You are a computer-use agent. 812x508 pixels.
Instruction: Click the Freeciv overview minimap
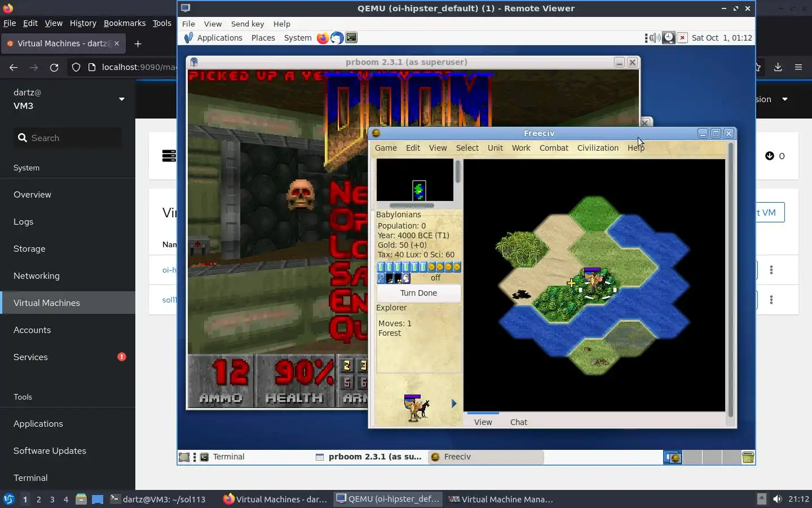(415, 179)
